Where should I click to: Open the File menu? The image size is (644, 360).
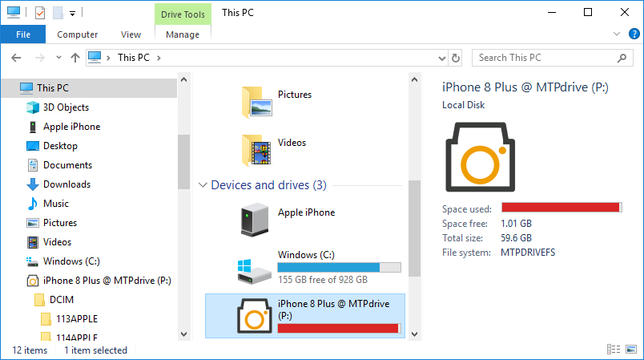23,34
